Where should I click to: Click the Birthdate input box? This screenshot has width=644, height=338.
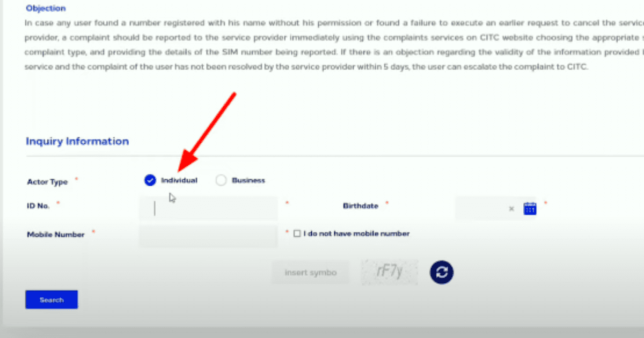pos(483,208)
